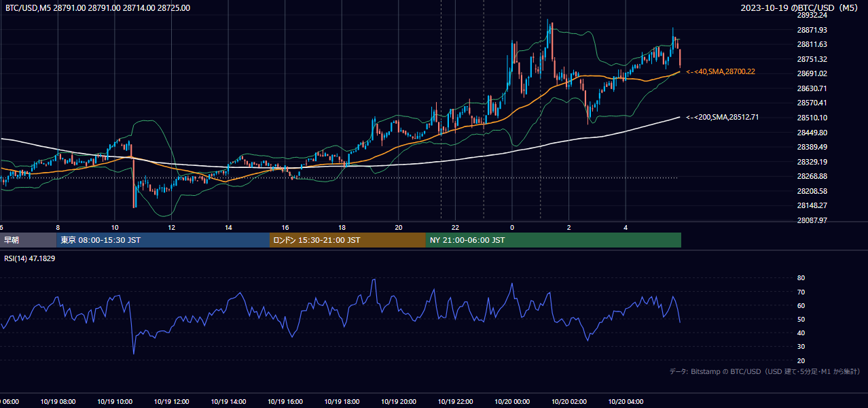Click the RSI 60 level label

[x=801, y=305]
